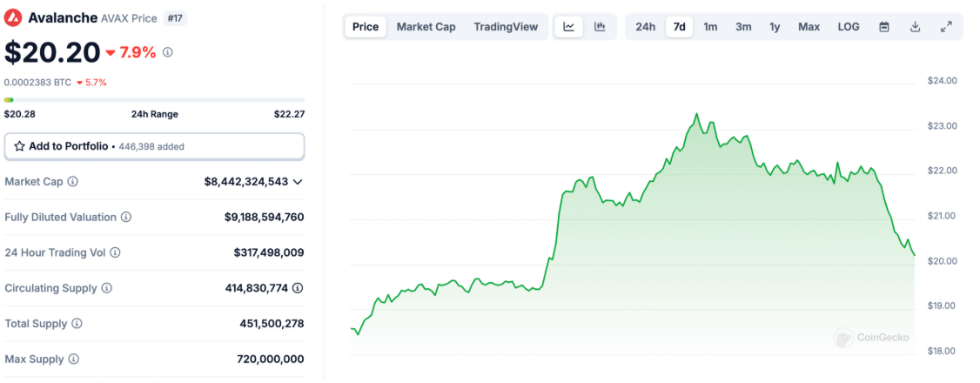Click the $9,188,594,760 valuation value
980x383 pixels.
click(x=265, y=218)
